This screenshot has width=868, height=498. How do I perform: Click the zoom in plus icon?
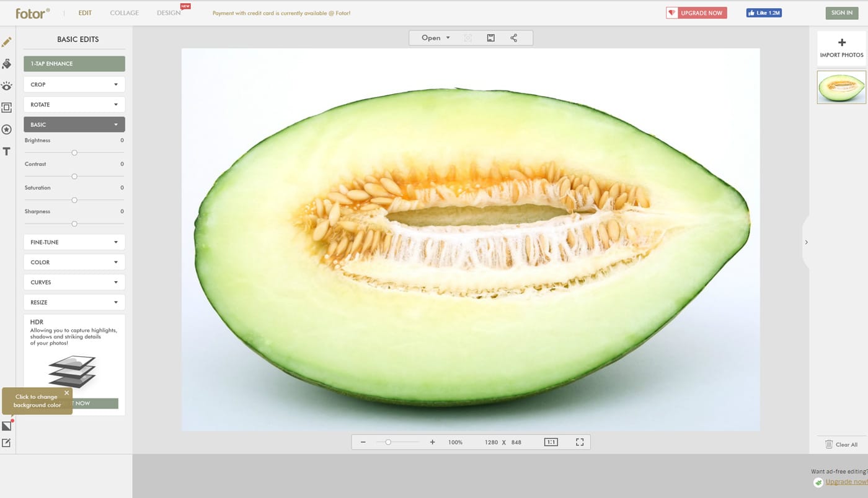(x=432, y=442)
